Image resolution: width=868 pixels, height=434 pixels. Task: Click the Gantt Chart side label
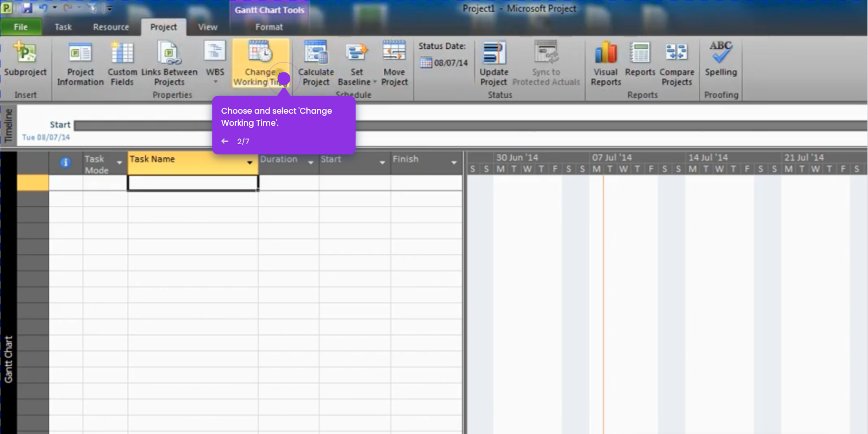pos(8,359)
